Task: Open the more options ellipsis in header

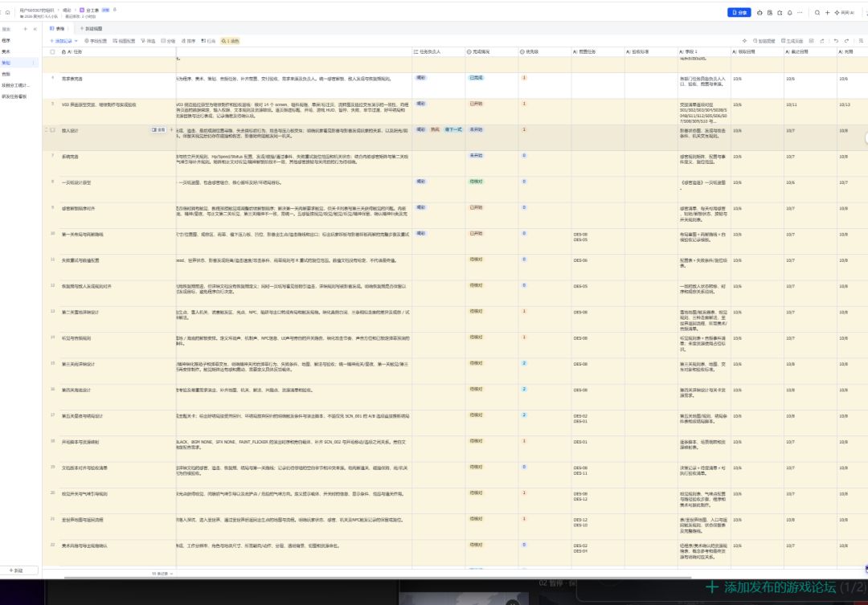Action: coord(800,12)
